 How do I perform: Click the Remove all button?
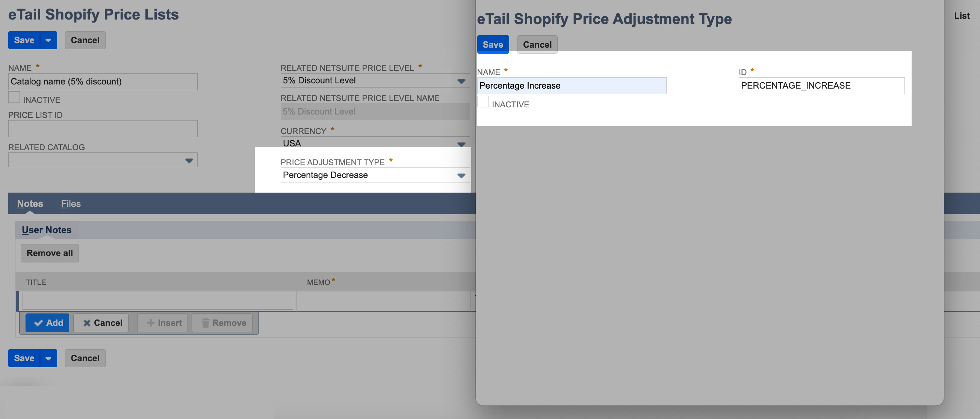50,253
